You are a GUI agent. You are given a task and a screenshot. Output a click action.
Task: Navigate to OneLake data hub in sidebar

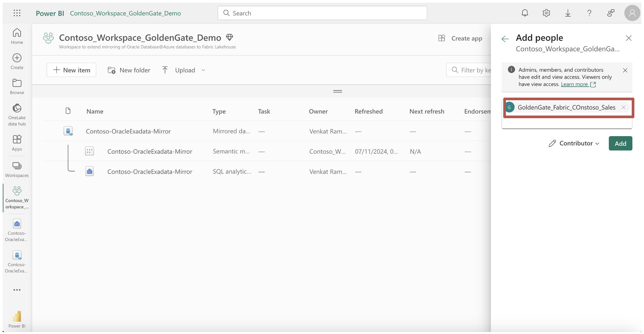tap(17, 114)
